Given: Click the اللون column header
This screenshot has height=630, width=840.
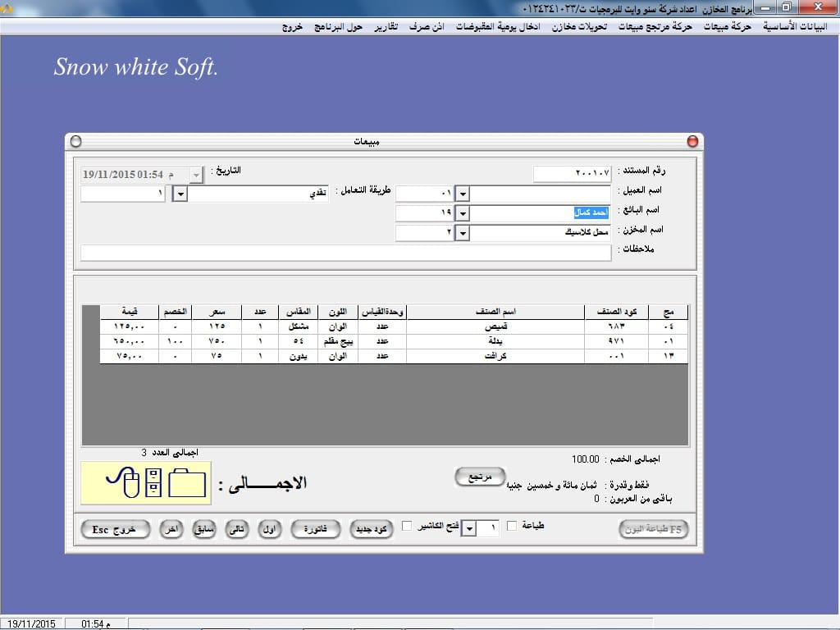Looking at the screenshot, I should click(337, 312).
